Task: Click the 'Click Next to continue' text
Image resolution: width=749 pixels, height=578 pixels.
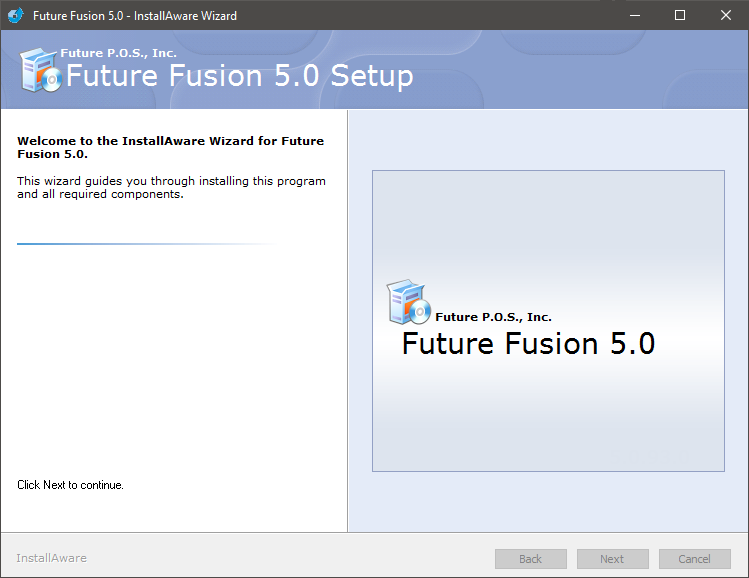Action: tap(70, 485)
